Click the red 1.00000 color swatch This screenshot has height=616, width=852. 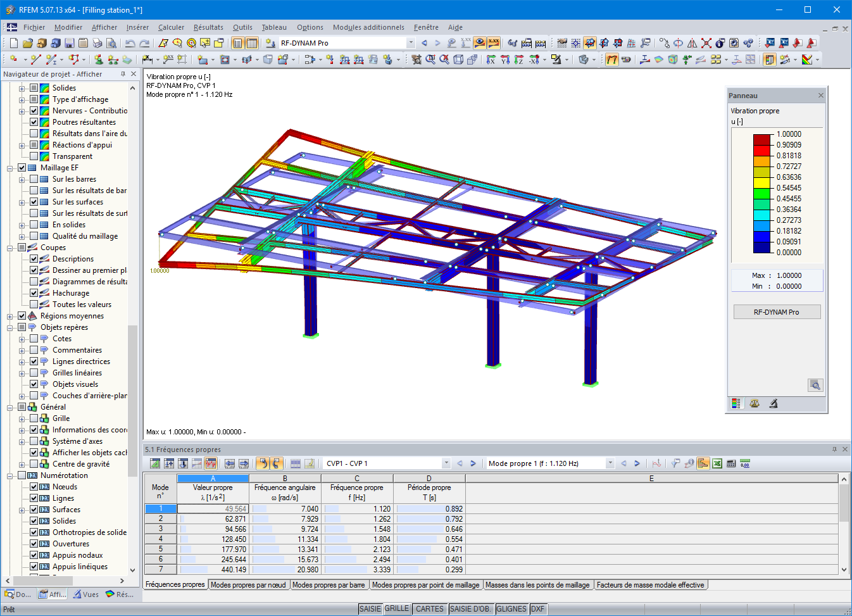[762, 139]
